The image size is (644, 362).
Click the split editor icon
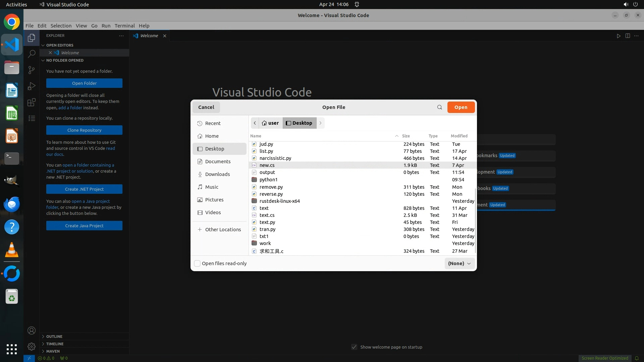(x=628, y=36)
